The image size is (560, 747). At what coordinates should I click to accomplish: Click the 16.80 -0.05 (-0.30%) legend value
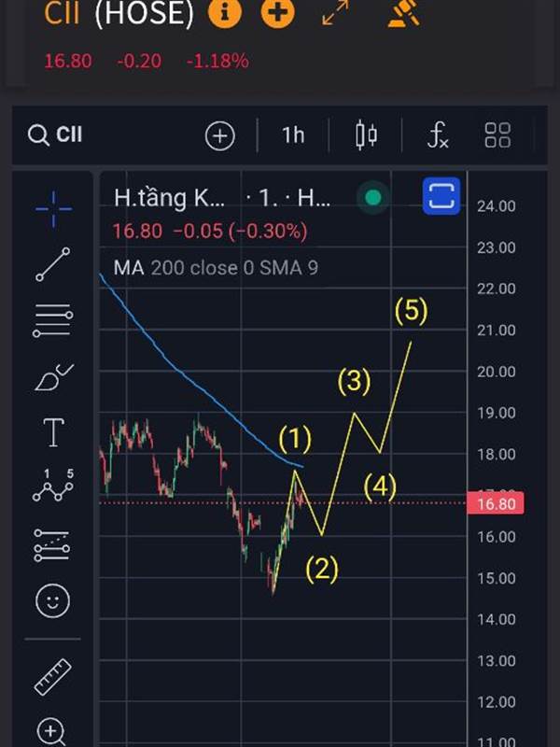click(x=210, y=231)
